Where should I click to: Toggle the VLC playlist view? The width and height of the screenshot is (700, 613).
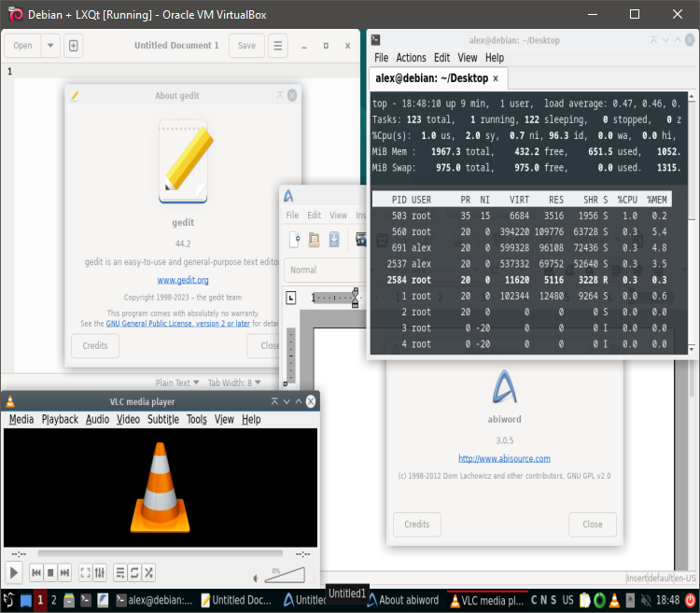[x=120, y=572]
